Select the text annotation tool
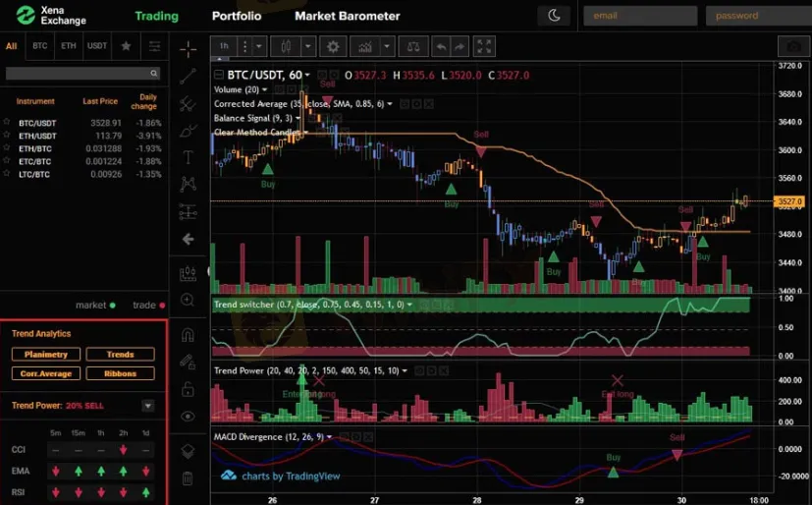This screenshot has width=812, height=505. click(188, 157)
